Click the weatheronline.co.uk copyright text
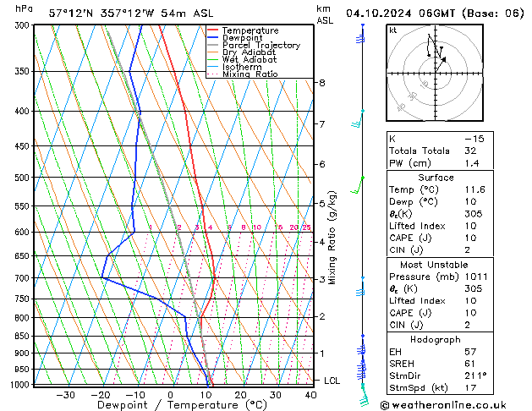Viewport: 532px width, 411px height. [443, 405]
